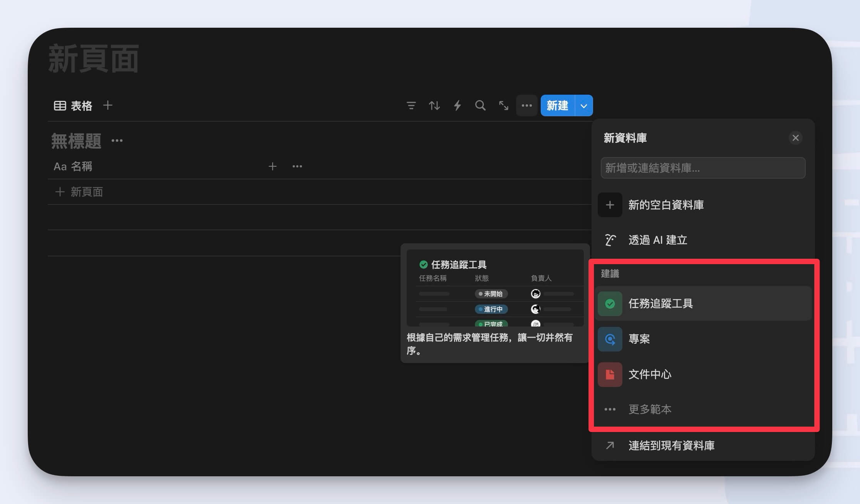Click the sort arrows icon

434,105
